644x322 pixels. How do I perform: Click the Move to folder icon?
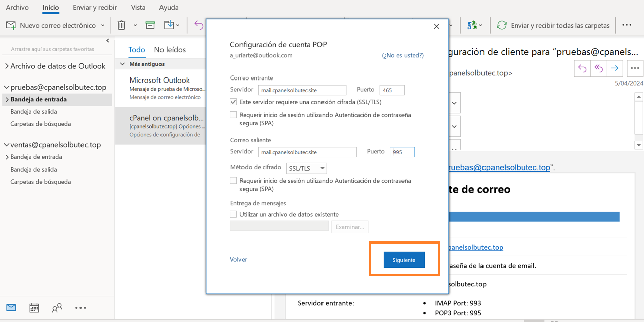(169, 25)
